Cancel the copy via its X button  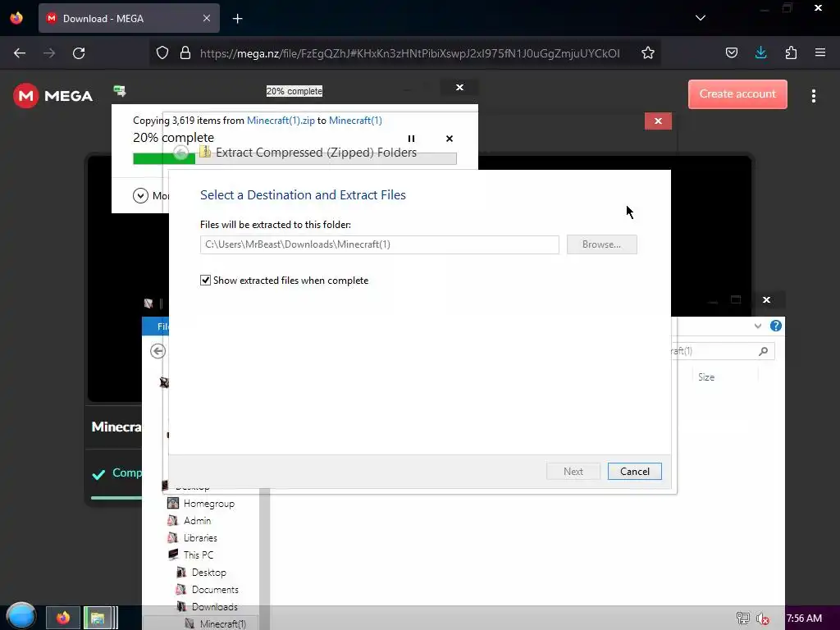click(450, 139)
